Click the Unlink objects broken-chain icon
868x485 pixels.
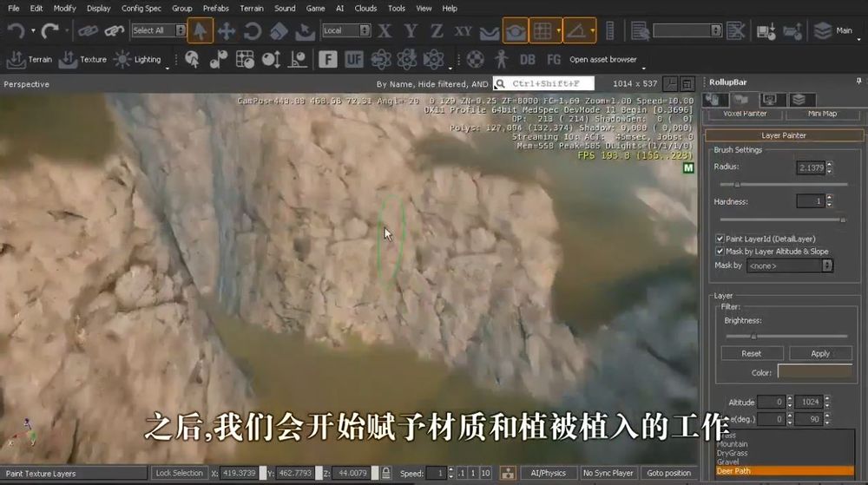tap(114, 31)
